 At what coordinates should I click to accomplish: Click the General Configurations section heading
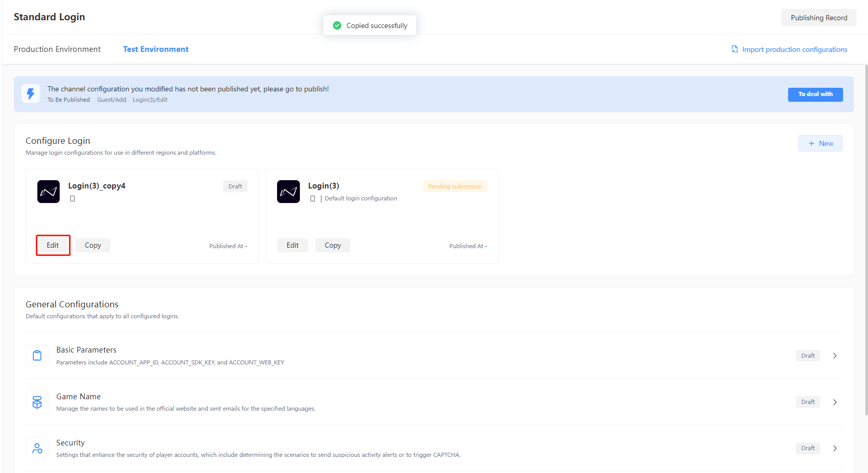click(x=72, y=304)
